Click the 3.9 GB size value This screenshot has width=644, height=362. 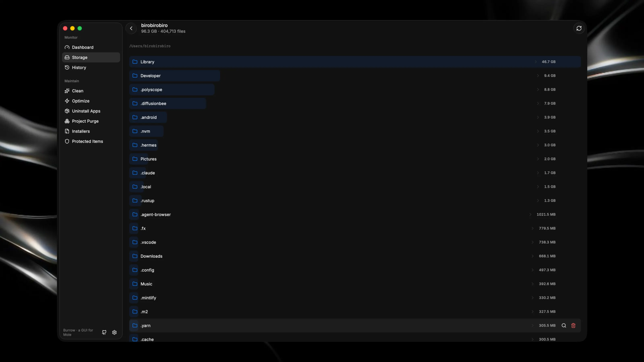(550, 117)
